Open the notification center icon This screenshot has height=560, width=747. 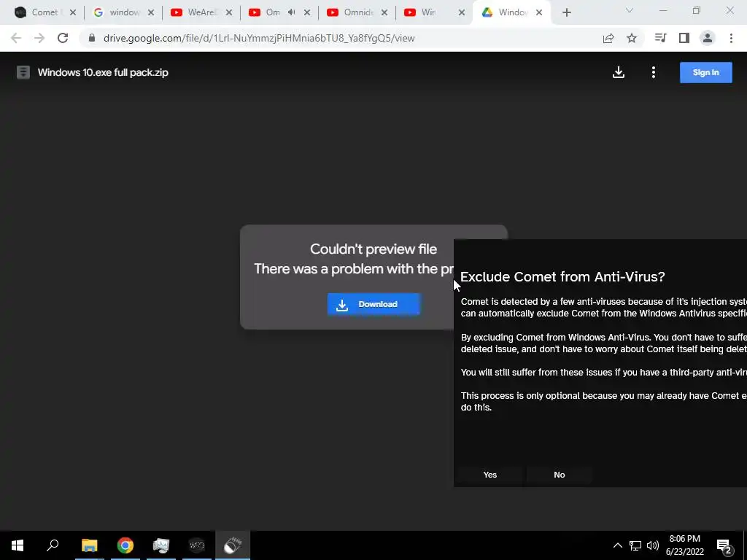click(x=724, y=545)
